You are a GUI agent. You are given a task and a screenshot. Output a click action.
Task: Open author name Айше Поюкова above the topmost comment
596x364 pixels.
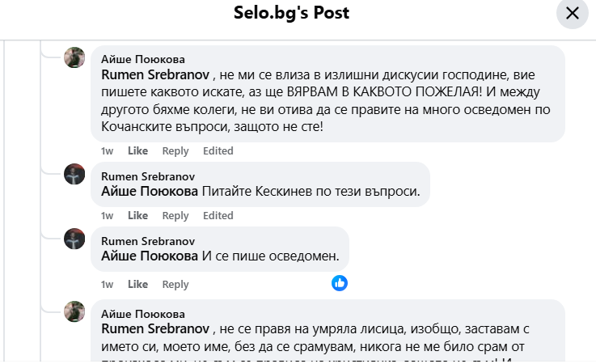(x=142, y=59)
